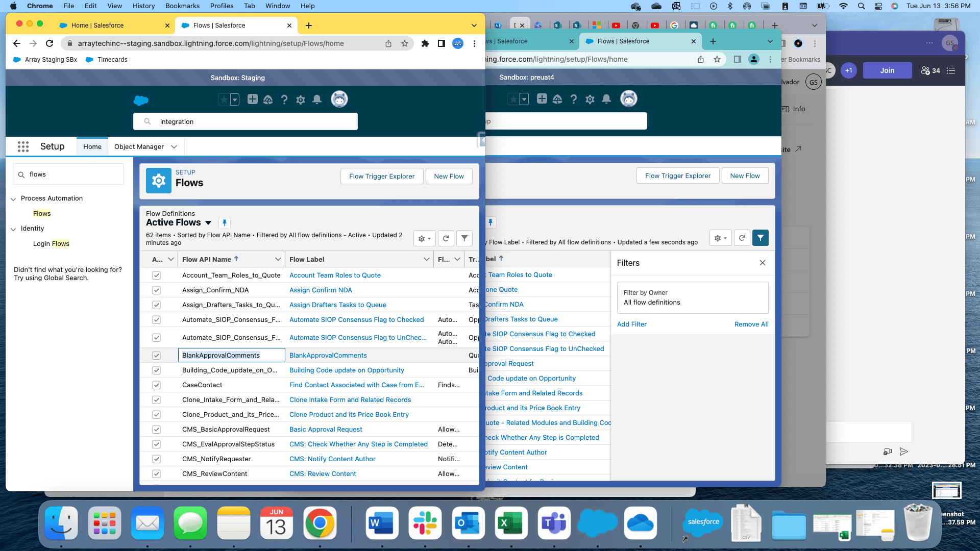Viewport: 980px width, 551px height.
Task: Open the Flow API Name column menu
Action: coord(278,259)
